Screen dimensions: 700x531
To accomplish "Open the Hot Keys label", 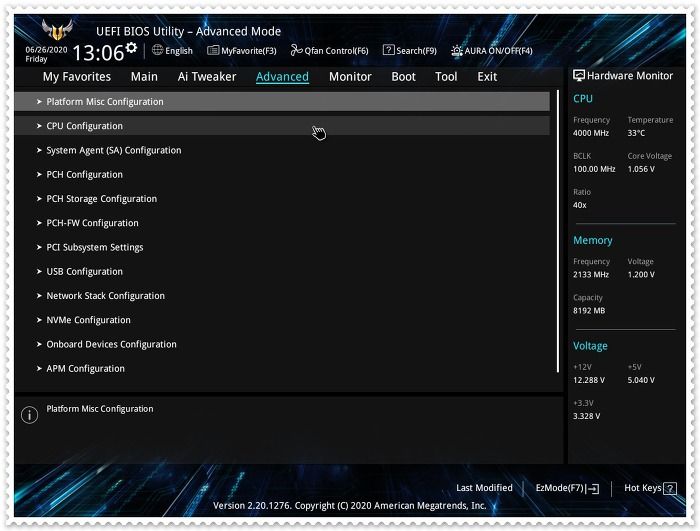I will 642,488.
